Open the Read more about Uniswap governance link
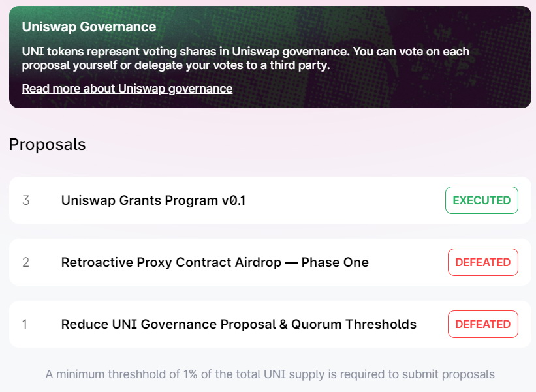Screen dimensions: 536x392 [x=127, y=89]
